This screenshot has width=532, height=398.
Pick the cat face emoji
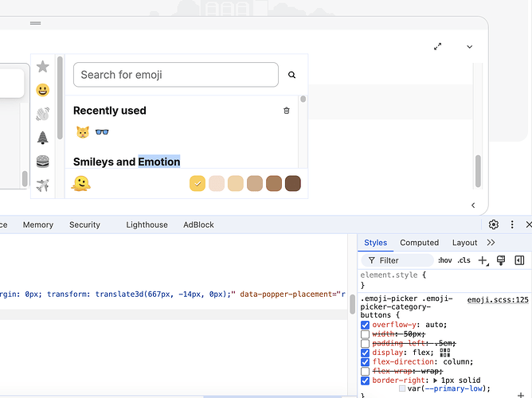tap(83, 132)
